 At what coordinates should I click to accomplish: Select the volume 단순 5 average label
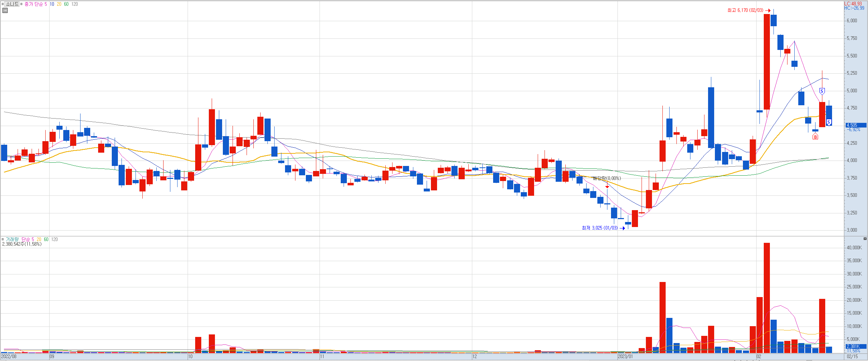click(x=28, y=239)
